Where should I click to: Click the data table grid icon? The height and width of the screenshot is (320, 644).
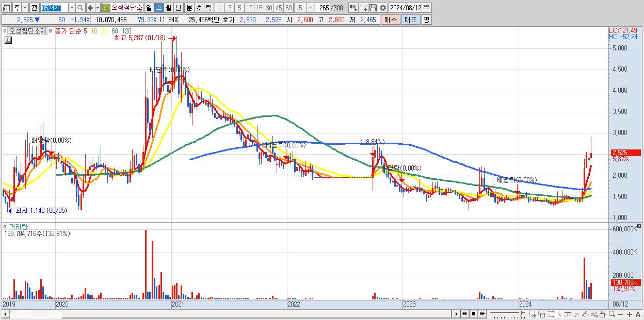(x=8, y=40)
